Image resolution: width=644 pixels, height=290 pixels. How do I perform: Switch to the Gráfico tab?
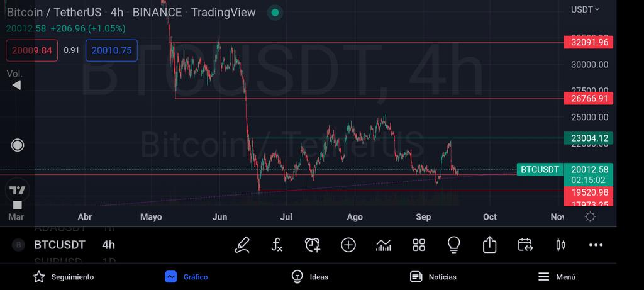(186, 277)
